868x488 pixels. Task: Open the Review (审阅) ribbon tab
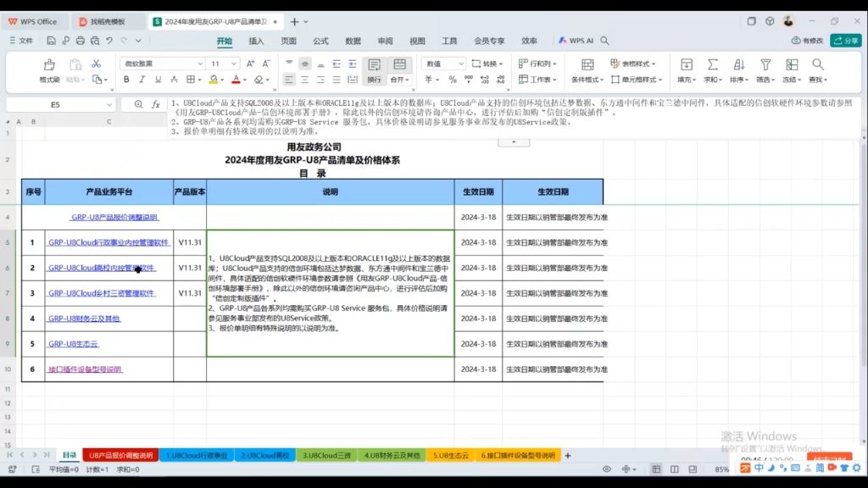pyautogui.click(x=385, y=41)
